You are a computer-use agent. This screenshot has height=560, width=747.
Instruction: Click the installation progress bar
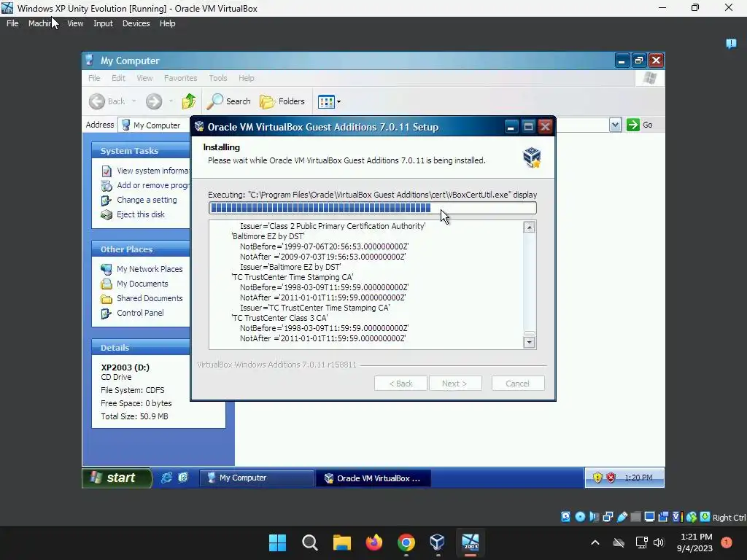click(x=373, y=208)
